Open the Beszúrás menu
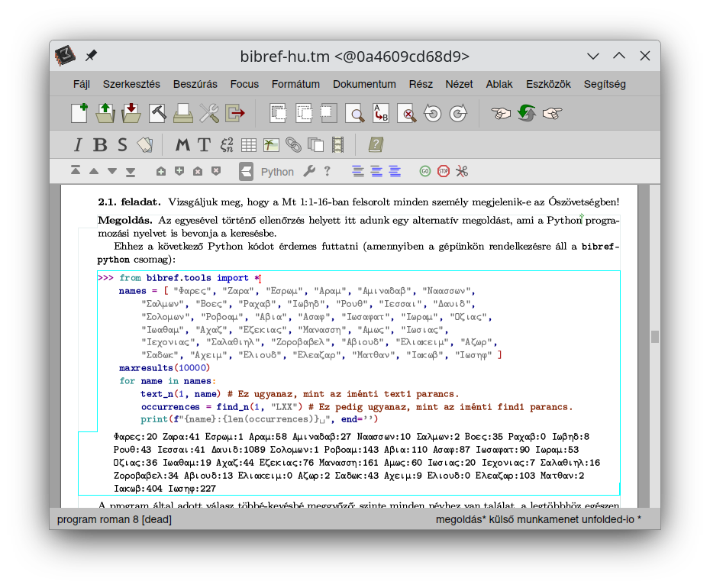Screen dimensions: 710x588 (x=195, y=84)
